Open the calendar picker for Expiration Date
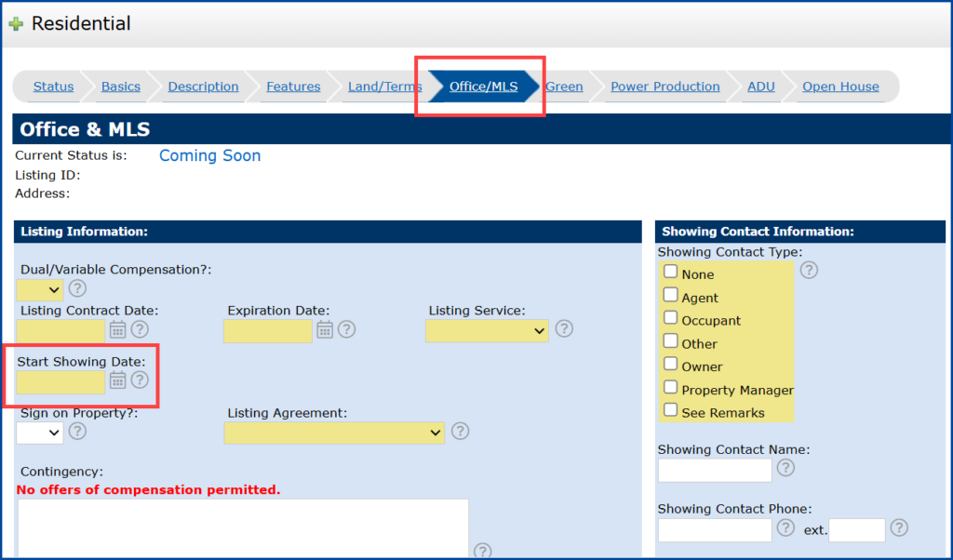Image resolution: width=953 pixels, height=560 pixels. 327,329
